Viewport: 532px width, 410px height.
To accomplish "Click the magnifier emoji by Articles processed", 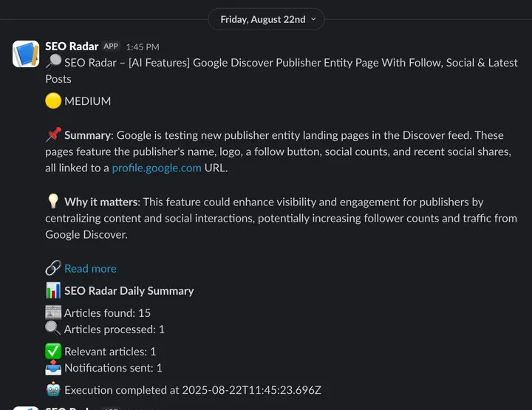I will pyautogui.click(x=53, y=328).
